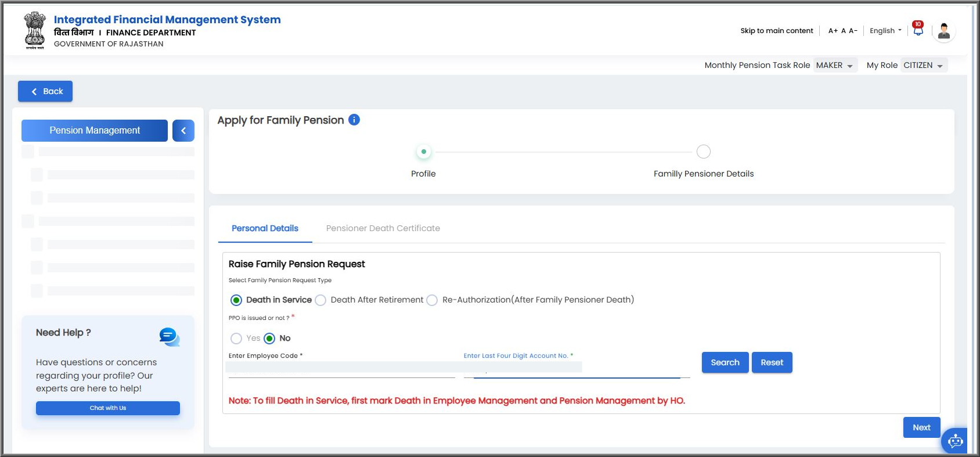
Task: Go to the Familly Pensioner Details step
Action: coord(703,152)
